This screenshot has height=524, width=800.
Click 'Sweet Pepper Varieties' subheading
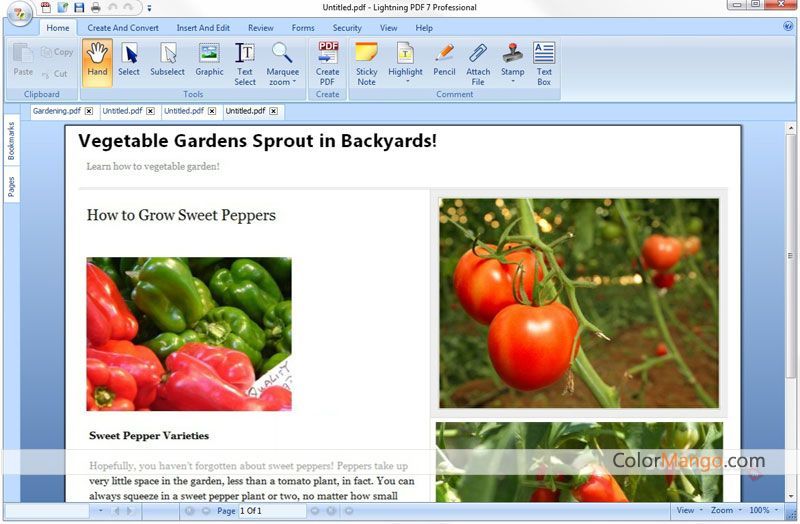(149, 436)
